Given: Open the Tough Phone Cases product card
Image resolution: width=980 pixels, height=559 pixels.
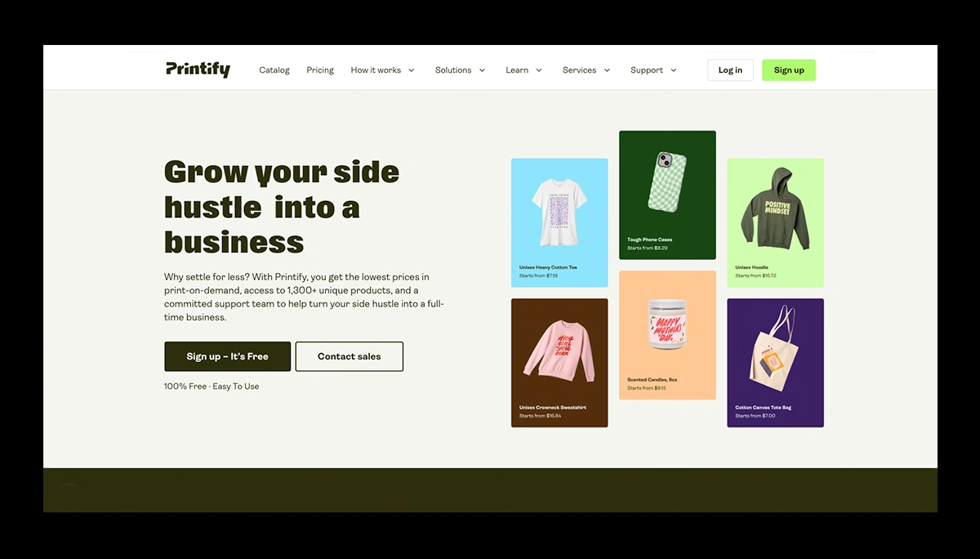Looking at the screenshot, I should tap(667, 195).
